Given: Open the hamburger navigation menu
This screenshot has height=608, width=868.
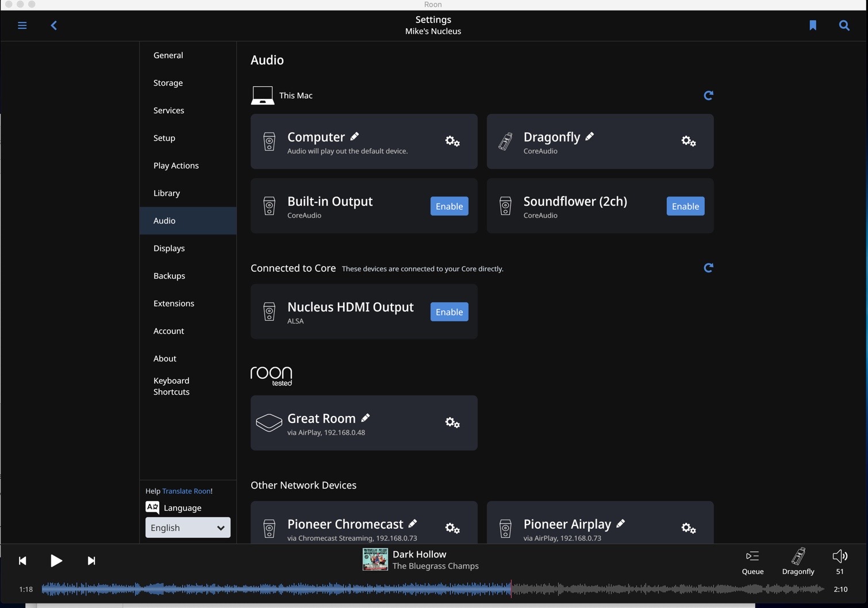Looking at the screenshot, I should coord(22,25).
